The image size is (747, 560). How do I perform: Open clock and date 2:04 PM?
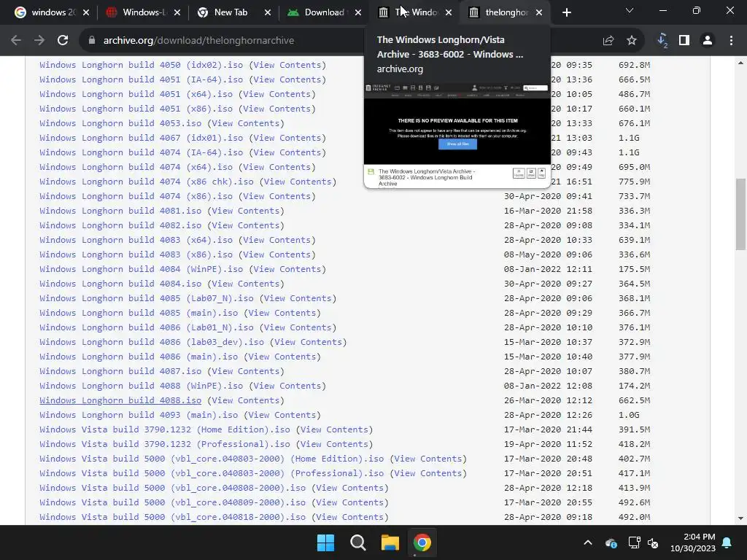(x=693, y=542)
